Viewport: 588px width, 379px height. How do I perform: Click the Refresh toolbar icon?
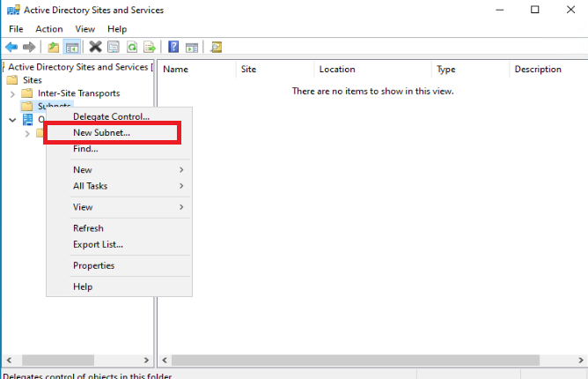point(132,47)
